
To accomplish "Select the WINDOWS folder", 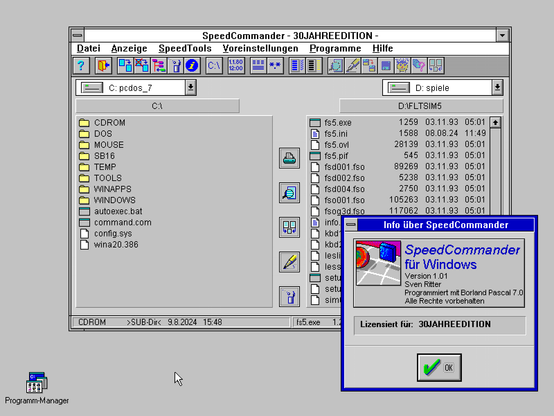I will tap(107, 200).
